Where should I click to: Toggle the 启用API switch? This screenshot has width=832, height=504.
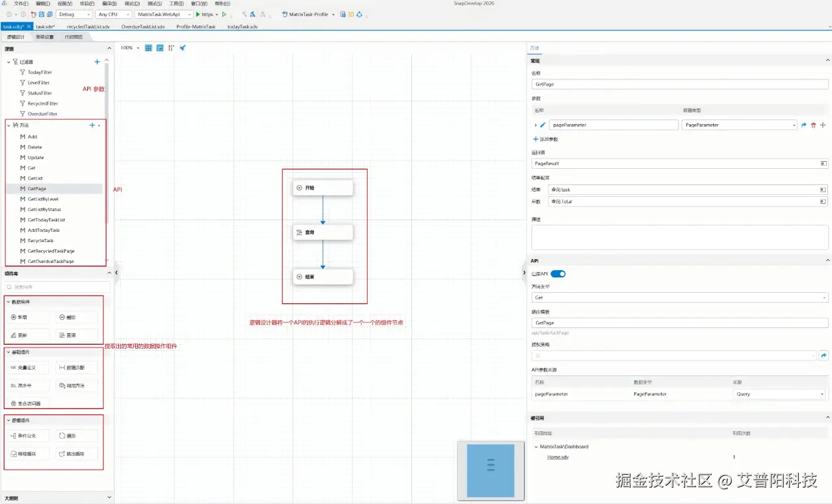point(558,274)
